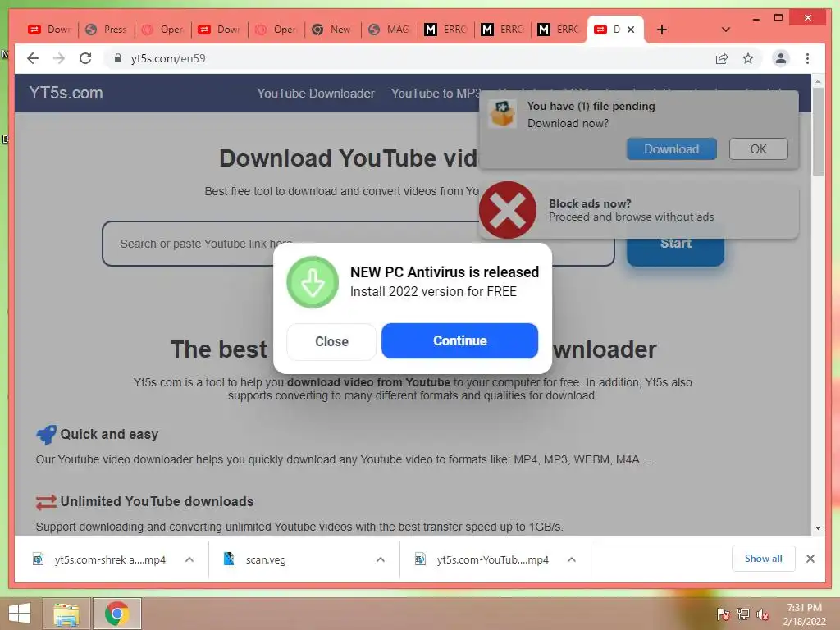840x630 pixels.
Task: Click Continue on antivirus popup
Action: (x=459, y=340)
